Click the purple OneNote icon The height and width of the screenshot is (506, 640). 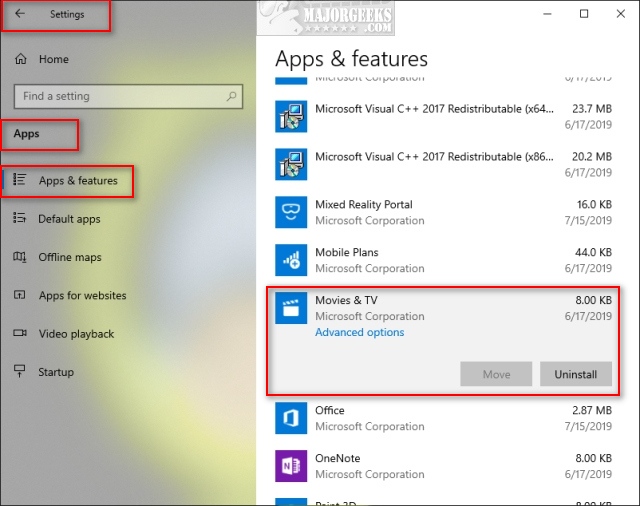point(291,466)
